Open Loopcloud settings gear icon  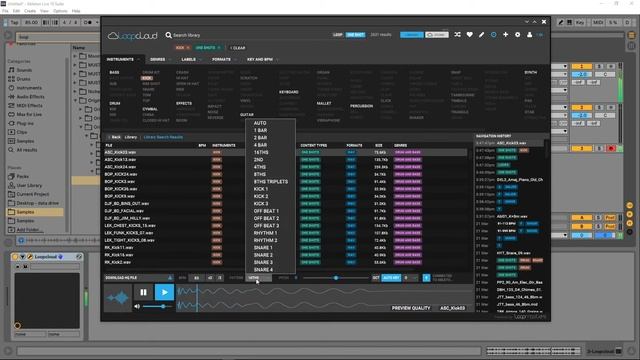(518, 35)
